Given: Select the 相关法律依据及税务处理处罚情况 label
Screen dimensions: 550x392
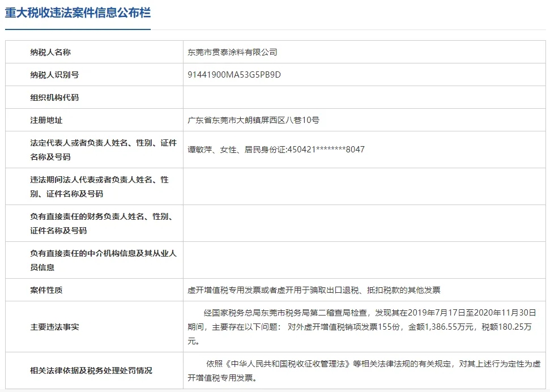Looking at the screenshot, I should coord(91,371).
